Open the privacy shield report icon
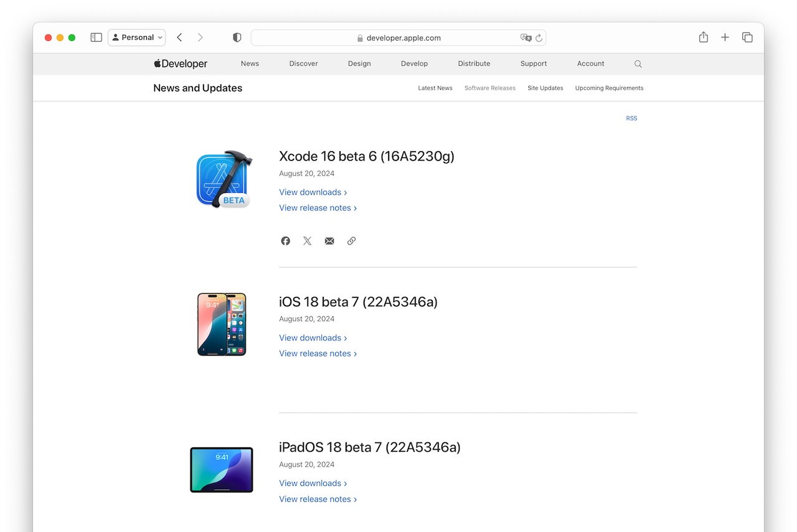Image resolution: width=797 pixels, height=532 pixels. [x=237, y=37]
